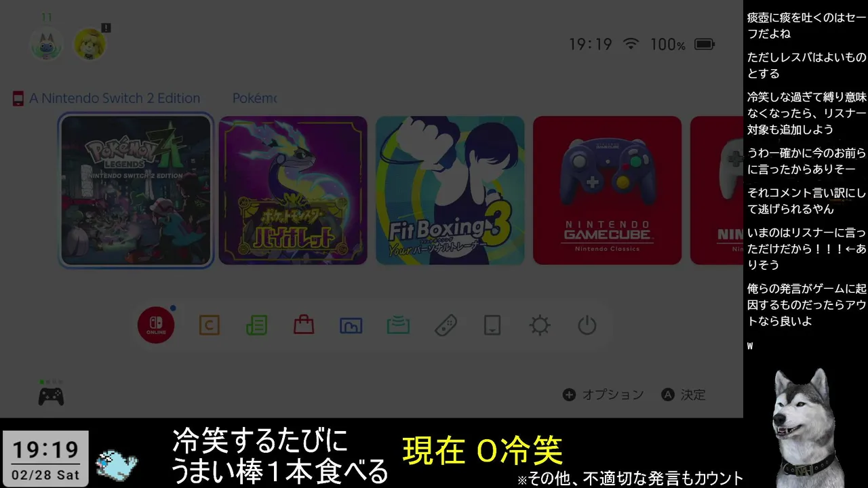Click the partially shown 'Pokém' title label
Screen dimensions: 868x488
click(254, 98)
